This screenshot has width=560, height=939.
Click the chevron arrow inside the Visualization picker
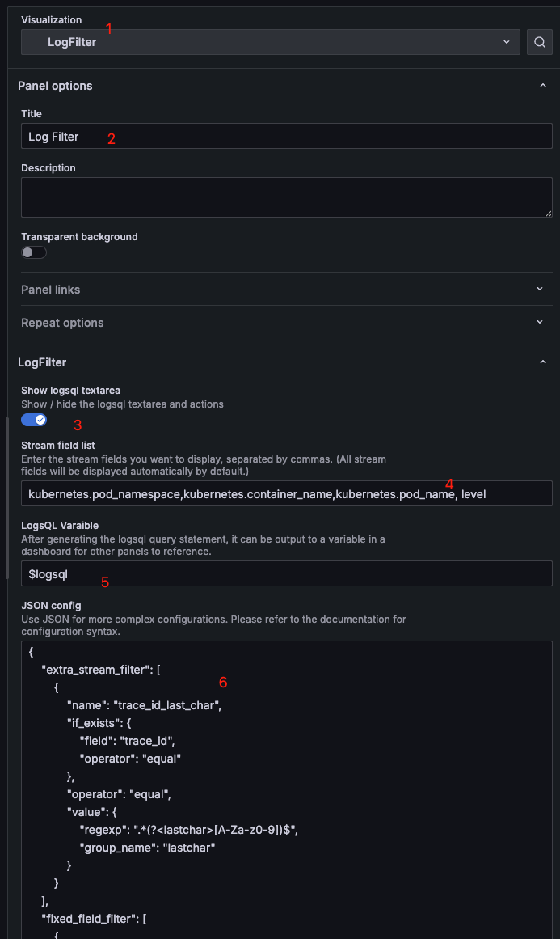[507, 42]
